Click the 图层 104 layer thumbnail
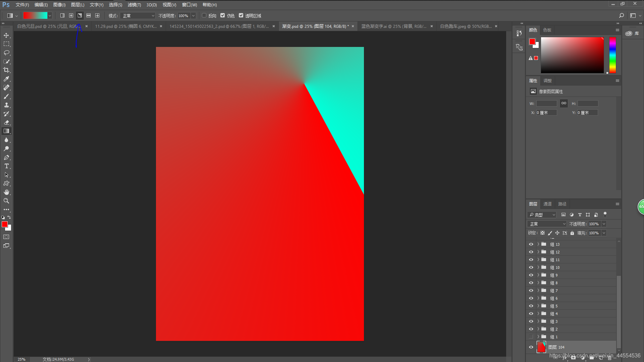Viewport: 644px width, 362px height. (541, 347)
